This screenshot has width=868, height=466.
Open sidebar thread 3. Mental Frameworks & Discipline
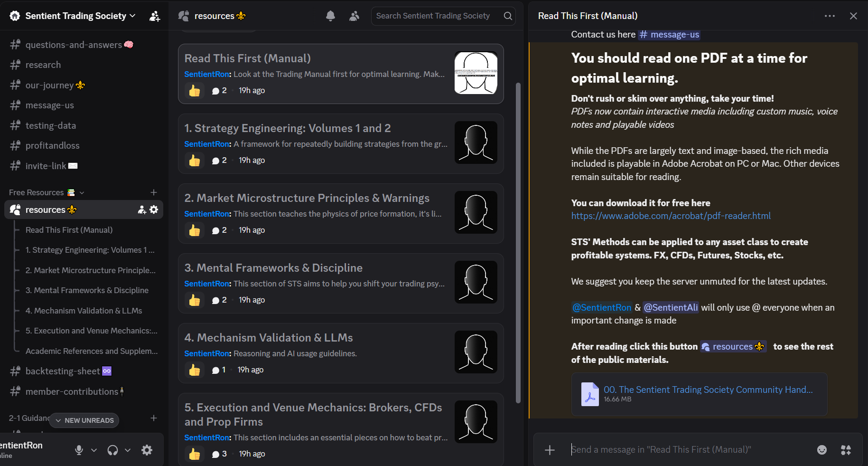87,290
